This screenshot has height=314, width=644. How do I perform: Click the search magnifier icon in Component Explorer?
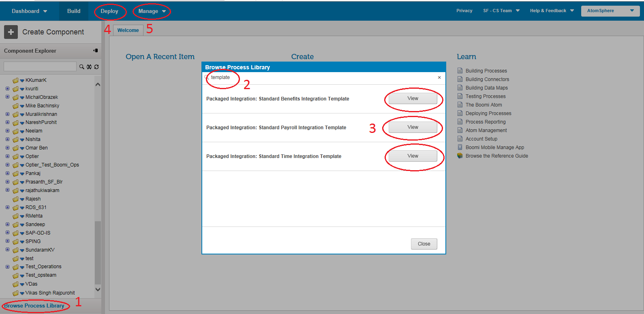pos(81,67)
